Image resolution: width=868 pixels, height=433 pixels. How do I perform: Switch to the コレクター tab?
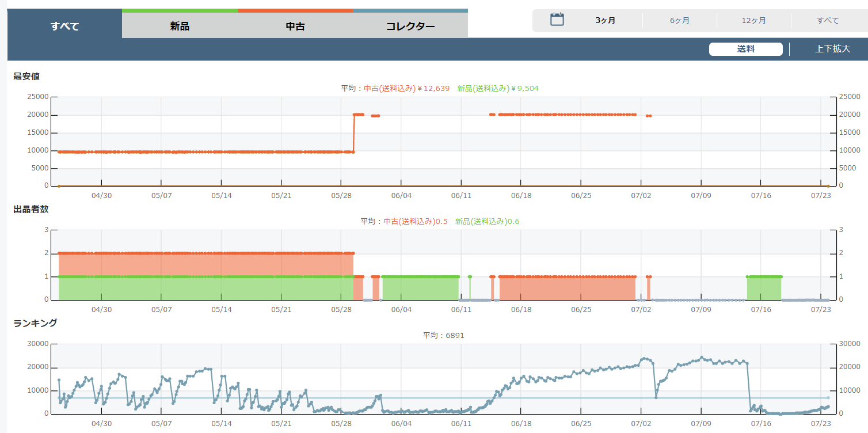[410, 26]
